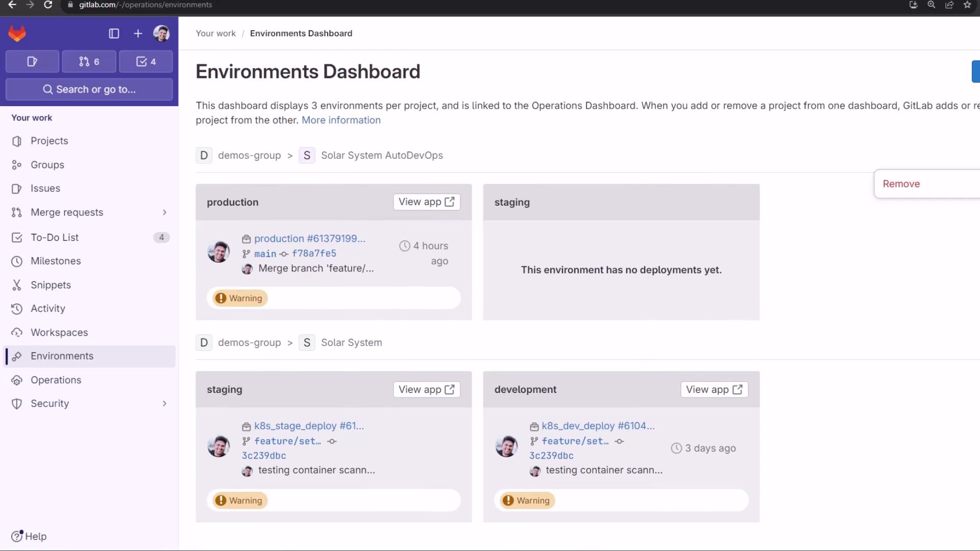Choose Remove from the popup menu

point(901,184)
